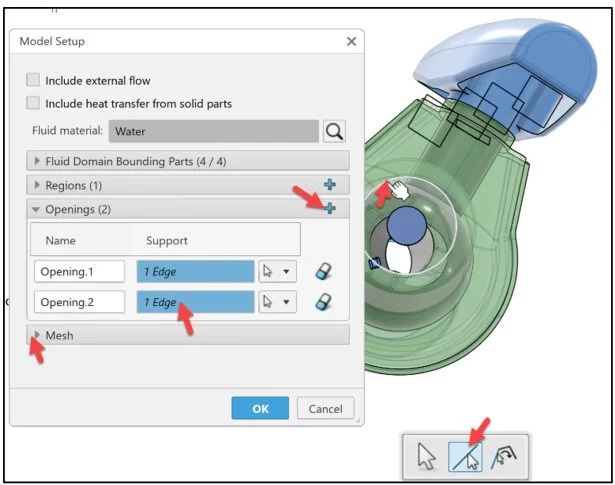
Task: Add a new opening with plus icon
Action: [x=330, y=208]
